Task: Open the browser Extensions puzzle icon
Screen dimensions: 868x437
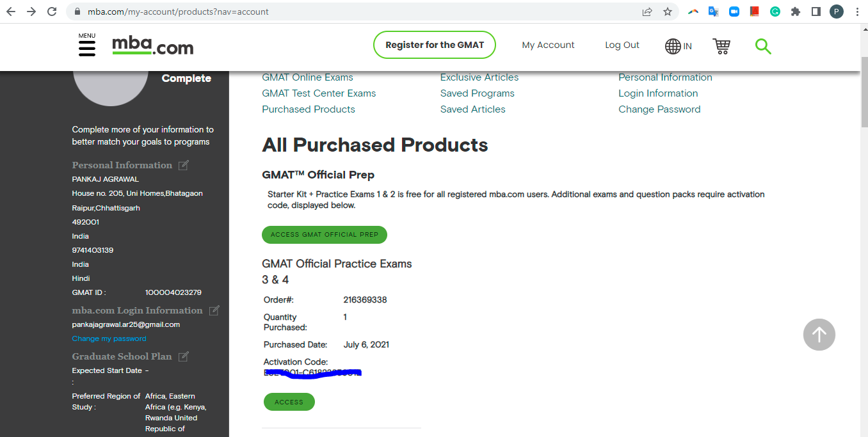Action: coord(796,12)
